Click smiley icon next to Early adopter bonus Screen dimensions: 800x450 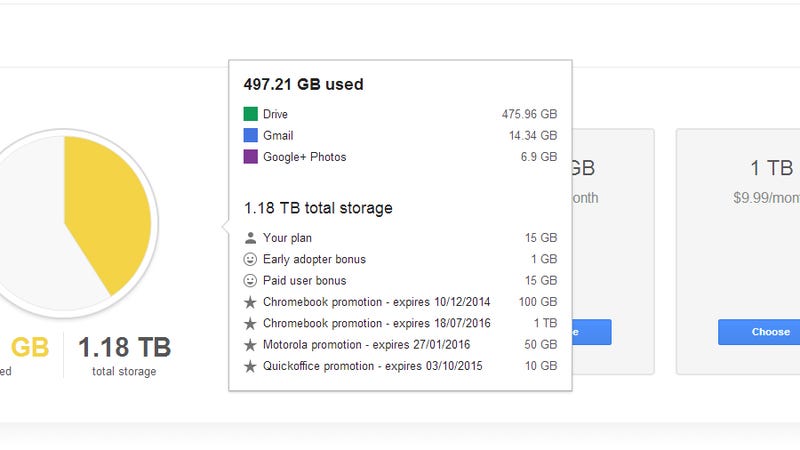250,259
